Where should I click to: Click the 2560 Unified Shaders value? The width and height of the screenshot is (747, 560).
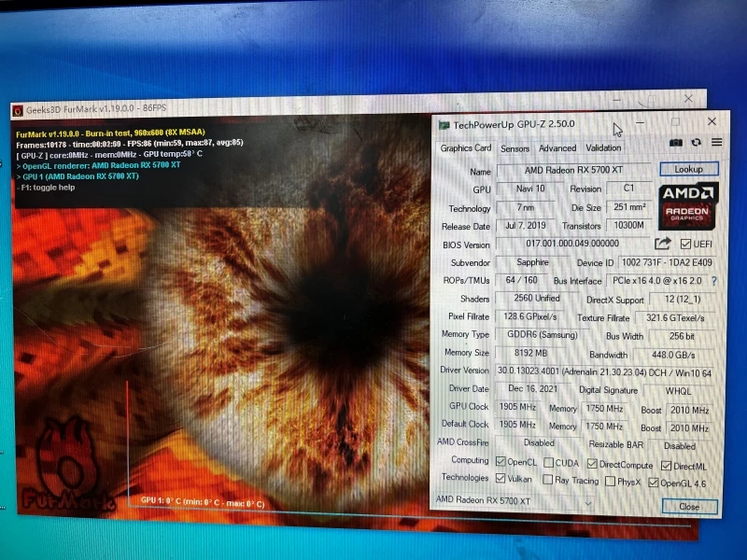point(536,298)
